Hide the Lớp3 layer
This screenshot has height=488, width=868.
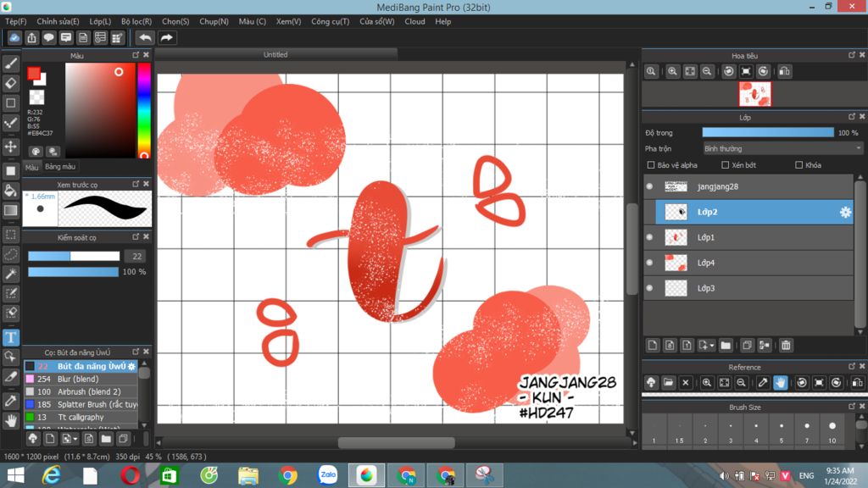pyautogui.click(x=650, y=288)
